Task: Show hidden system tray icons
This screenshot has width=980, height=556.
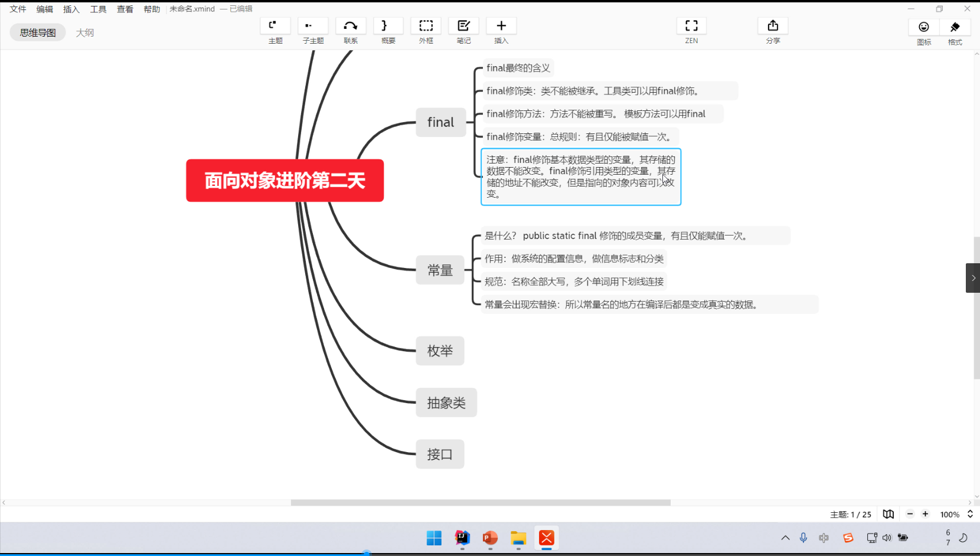Action: [785, 538]
